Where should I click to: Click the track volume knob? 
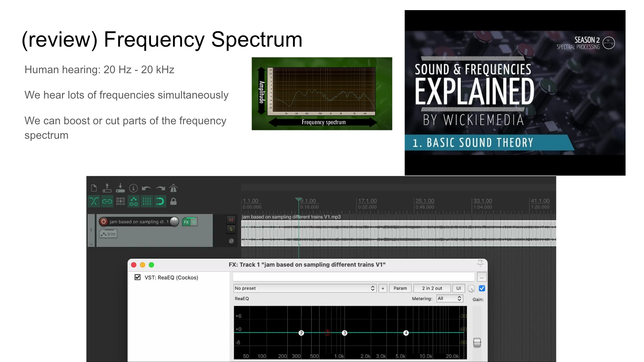coord(174,221)
